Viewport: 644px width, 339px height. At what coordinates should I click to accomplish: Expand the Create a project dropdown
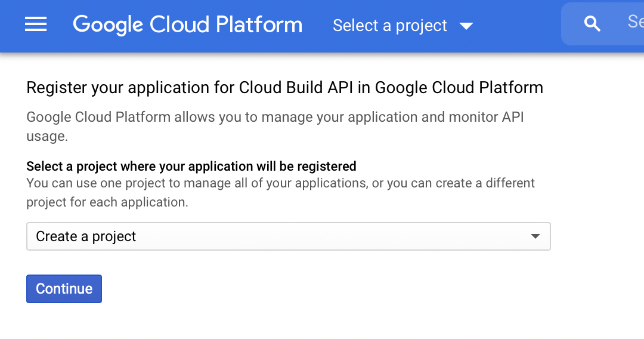tap(289, 236)
